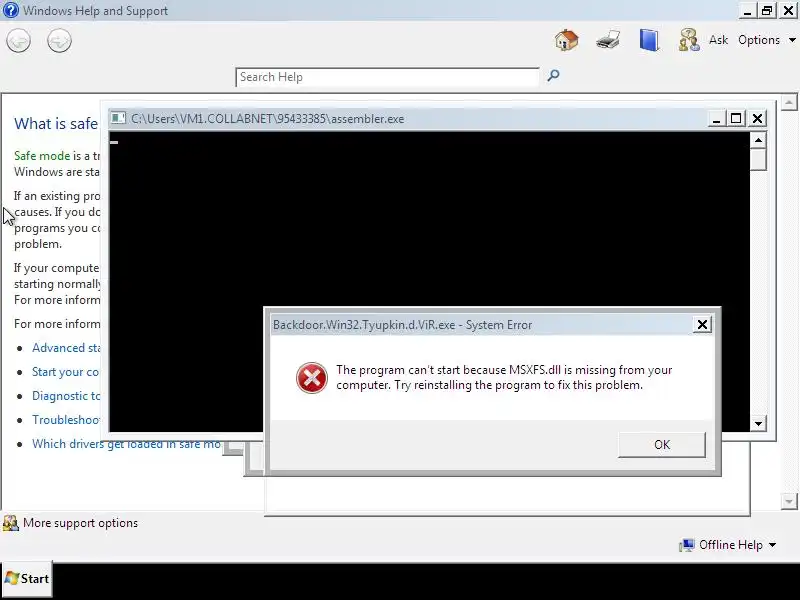Restore down the Help and Support window
This screenshot has width=800, height=600.
(x=767, y=11)
